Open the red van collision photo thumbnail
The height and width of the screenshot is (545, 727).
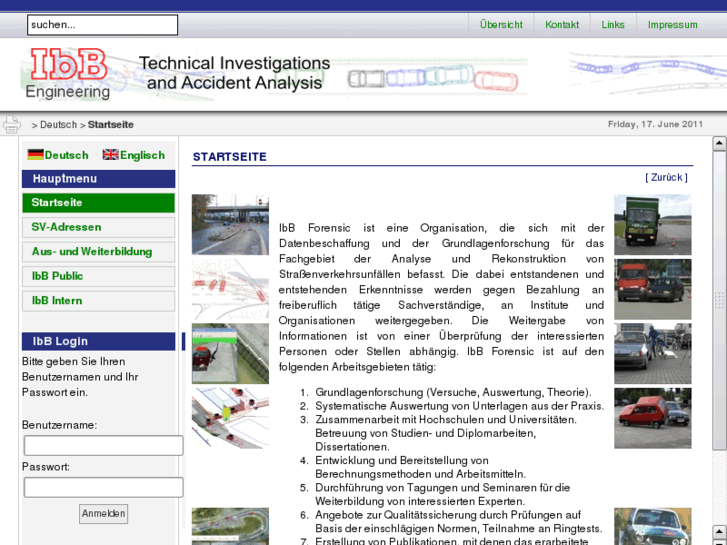click(653, 289)
